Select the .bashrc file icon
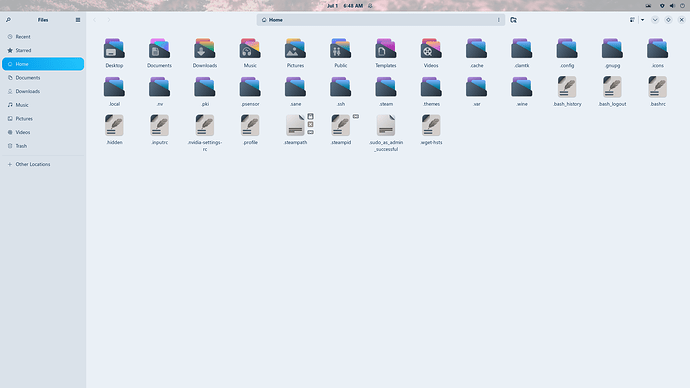The width and height of the screenshot is (690, 388). pyautogui.click(x=657, y=87)
